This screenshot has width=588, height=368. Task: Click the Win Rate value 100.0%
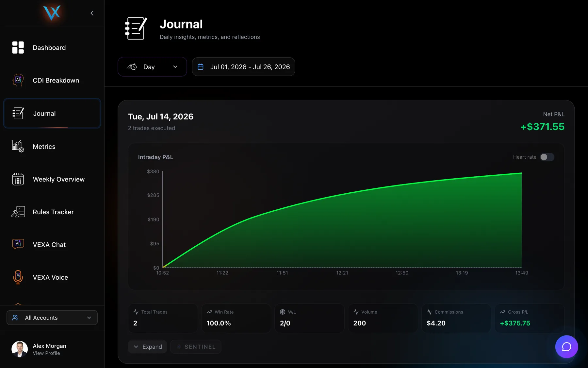coord(219,323)
